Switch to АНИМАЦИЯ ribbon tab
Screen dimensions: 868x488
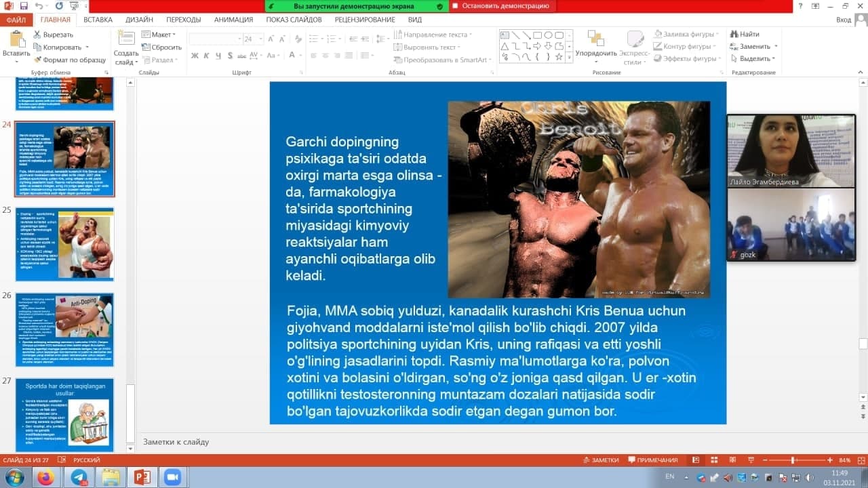pyautogui.click(x=233, y=20)
